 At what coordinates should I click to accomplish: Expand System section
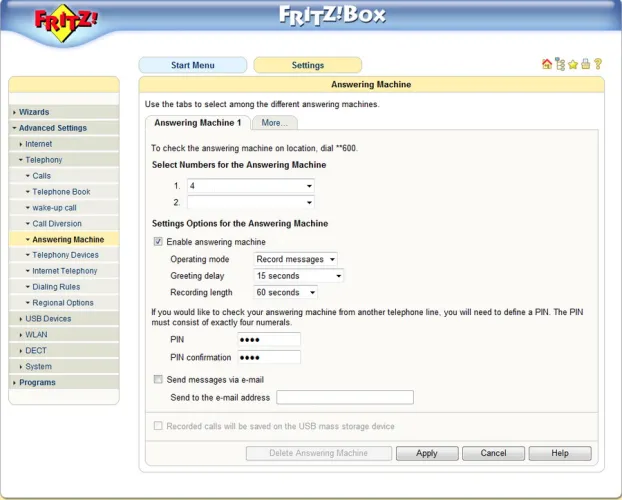tap(64, 366)
